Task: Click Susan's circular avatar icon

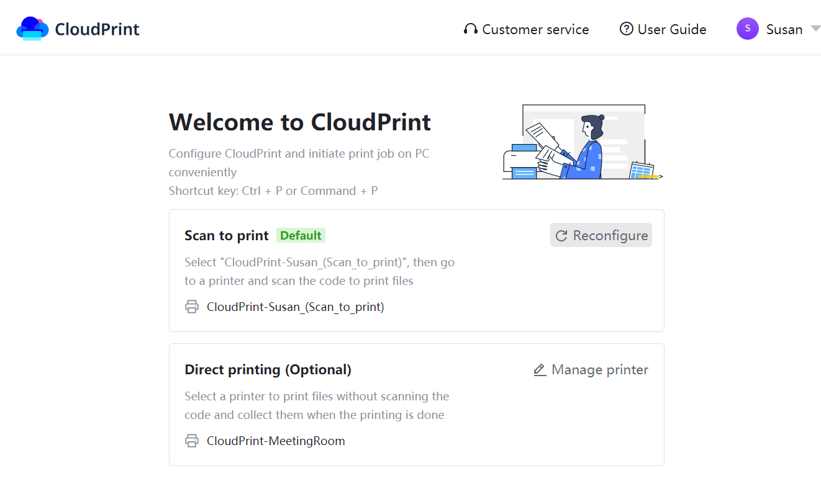Action: coord(747,29)
